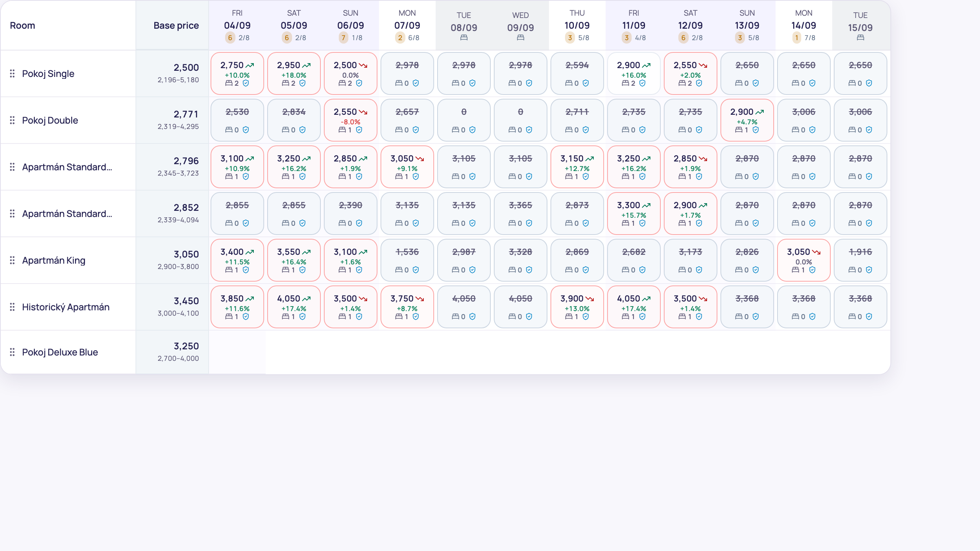Click the price range 2,196–5,180
Image resolution: width=980 pixels, height=551 pixels.
[x=178, y=80]
